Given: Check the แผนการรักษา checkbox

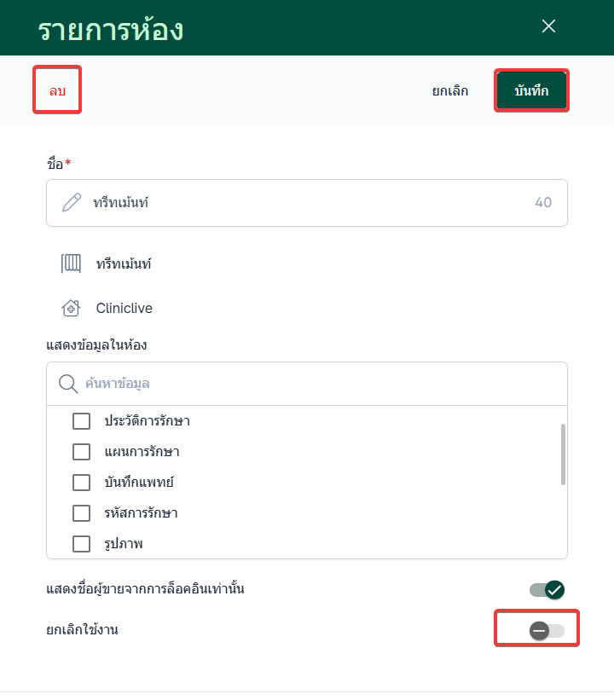Looking at the screenshot, I should [82, 452].
